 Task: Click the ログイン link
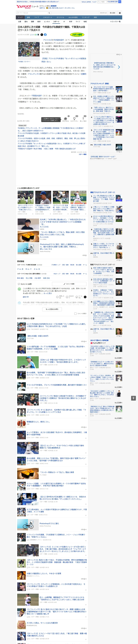(x=42, y=8)
